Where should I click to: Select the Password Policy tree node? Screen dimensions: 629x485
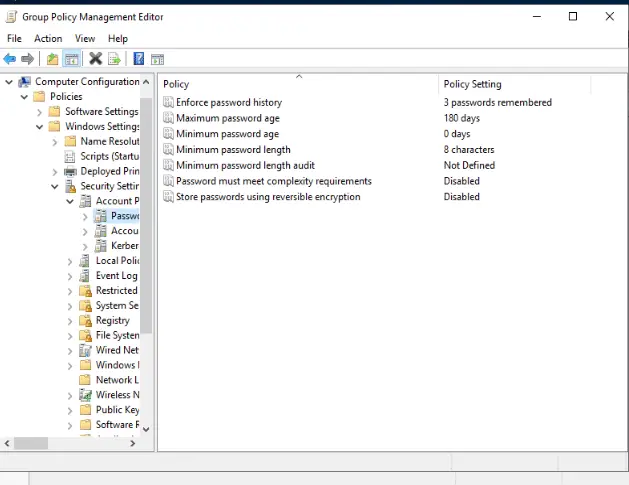pyautogui.click(x=125, y=216)
